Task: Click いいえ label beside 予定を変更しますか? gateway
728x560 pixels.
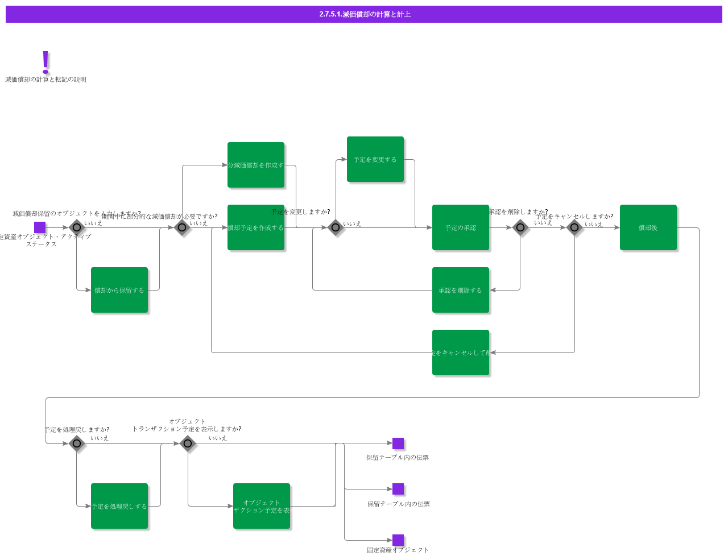Action: click(352, 224)
